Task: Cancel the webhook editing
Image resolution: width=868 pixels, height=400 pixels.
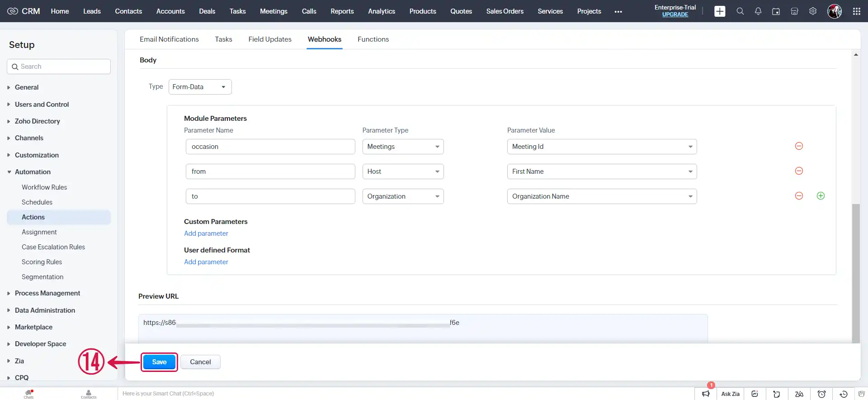Action: pyautogui.click(x=200, y=362)
